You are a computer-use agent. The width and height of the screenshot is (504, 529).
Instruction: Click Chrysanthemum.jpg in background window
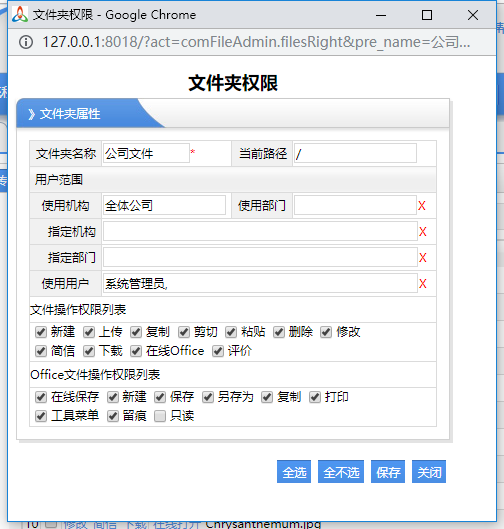point(263,525)
